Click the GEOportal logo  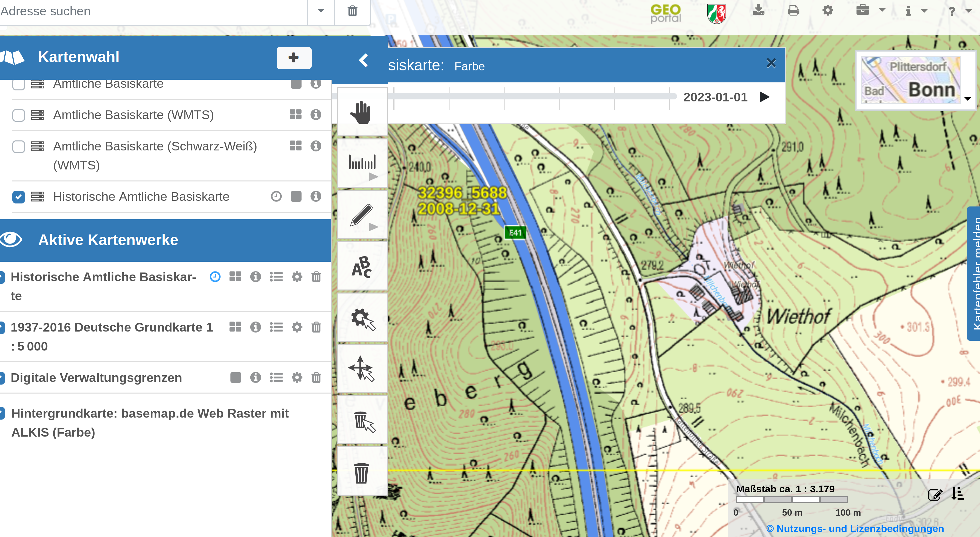tap(665, 13)
